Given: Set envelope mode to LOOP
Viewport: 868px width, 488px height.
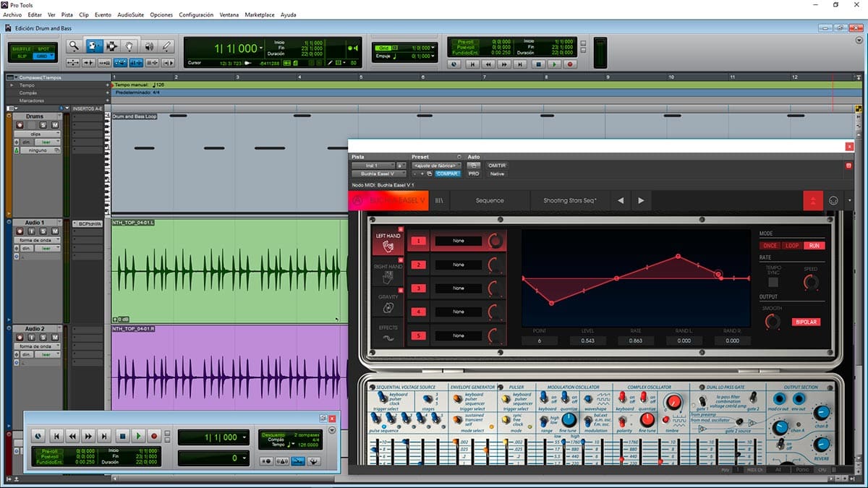Looking at the screenshot, I should [792, 246].
